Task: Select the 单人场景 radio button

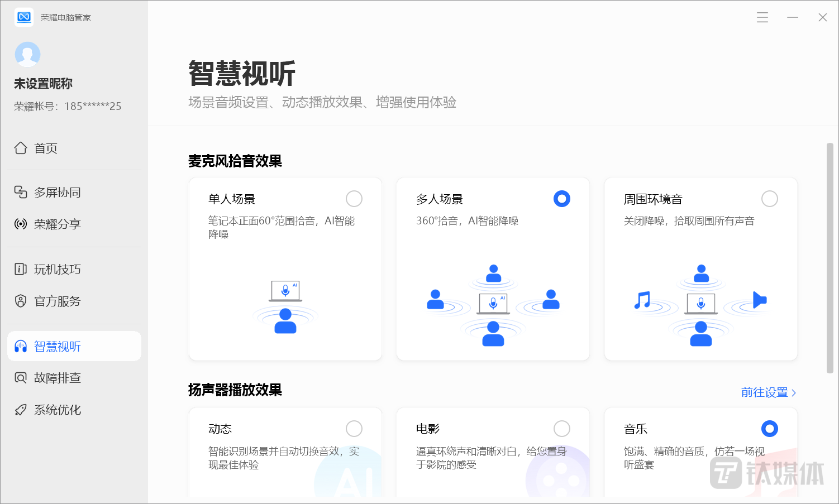Action: (354, 199)
